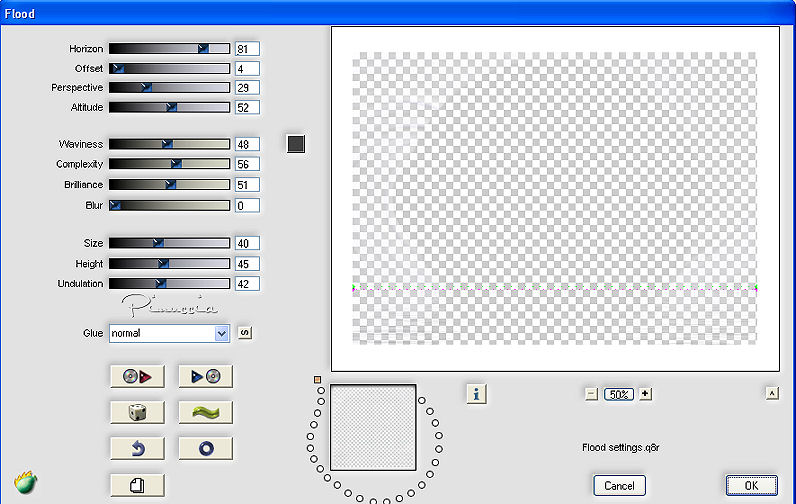Click the Height value field showing 45

(x=247, y=264)
